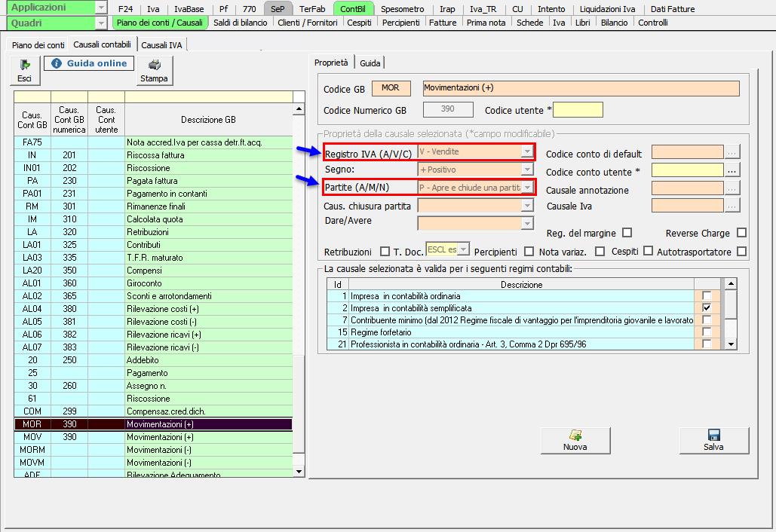Open the F24 application tab

[126, 9]
